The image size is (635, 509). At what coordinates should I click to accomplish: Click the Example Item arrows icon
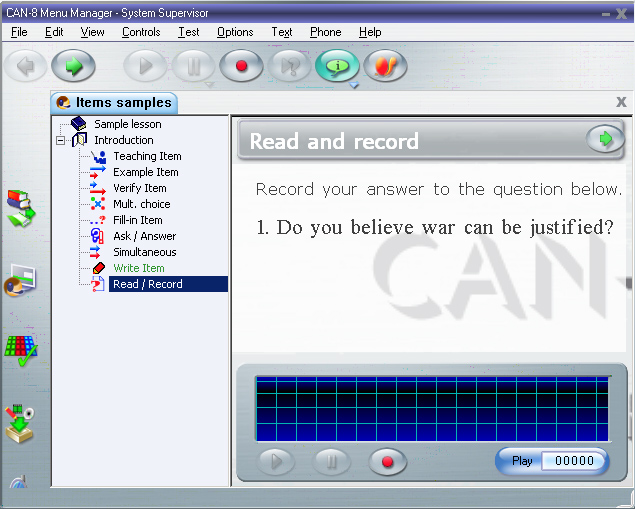click(98, 172)
